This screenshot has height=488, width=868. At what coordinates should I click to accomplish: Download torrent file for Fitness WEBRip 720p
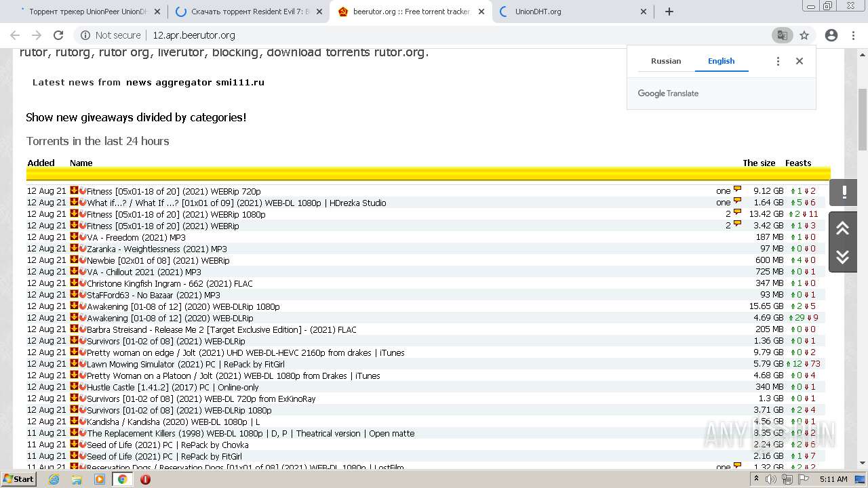(x=74, y=190)
